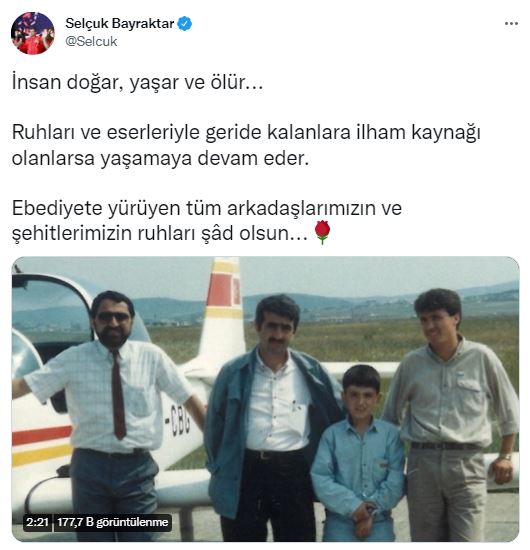Image resolution: width=530 pixels, height=550 pixels.
Task: Click the tall man on the right
Action: pyautogui.click(x=452, y=414)
